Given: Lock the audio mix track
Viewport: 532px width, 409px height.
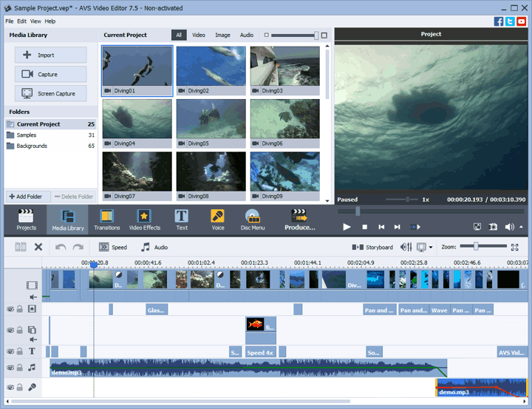Looking at the screenshot, I should [20, 368].
